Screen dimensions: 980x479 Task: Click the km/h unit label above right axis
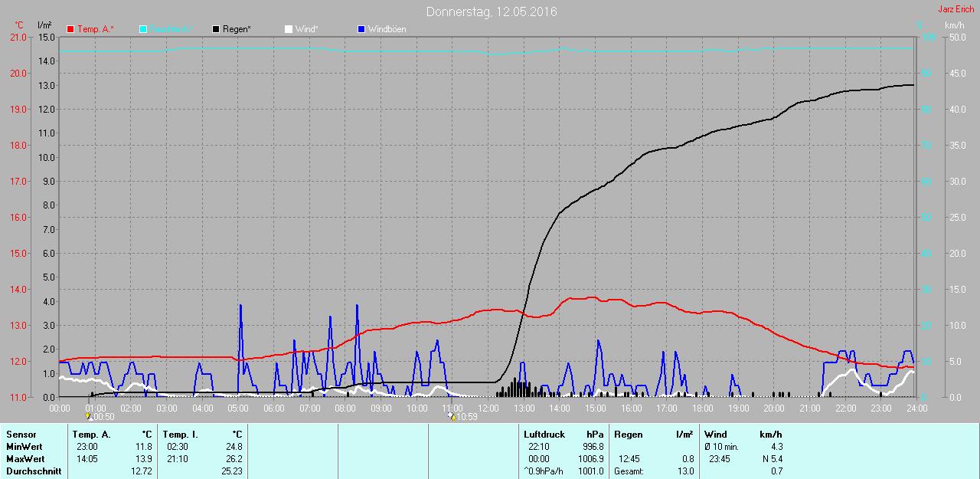pyautogui.click(x=954, y=25)
